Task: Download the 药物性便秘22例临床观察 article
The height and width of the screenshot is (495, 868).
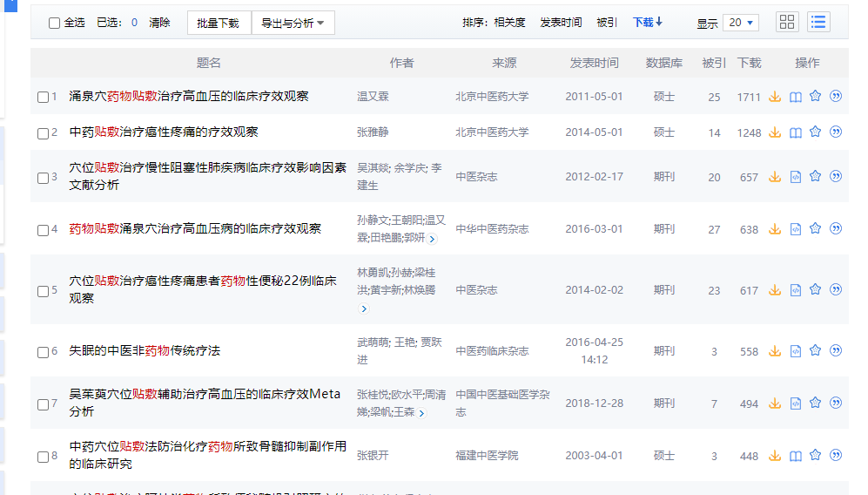Action: point(775,290)
